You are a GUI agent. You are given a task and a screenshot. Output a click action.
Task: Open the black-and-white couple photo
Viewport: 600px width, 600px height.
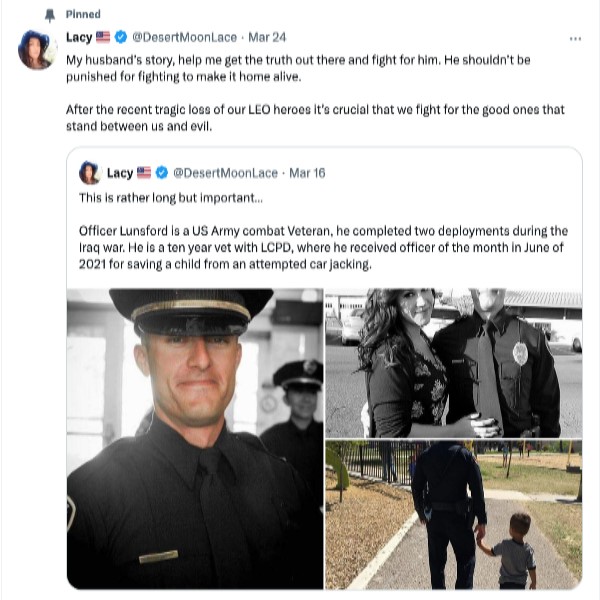(453, 363)
